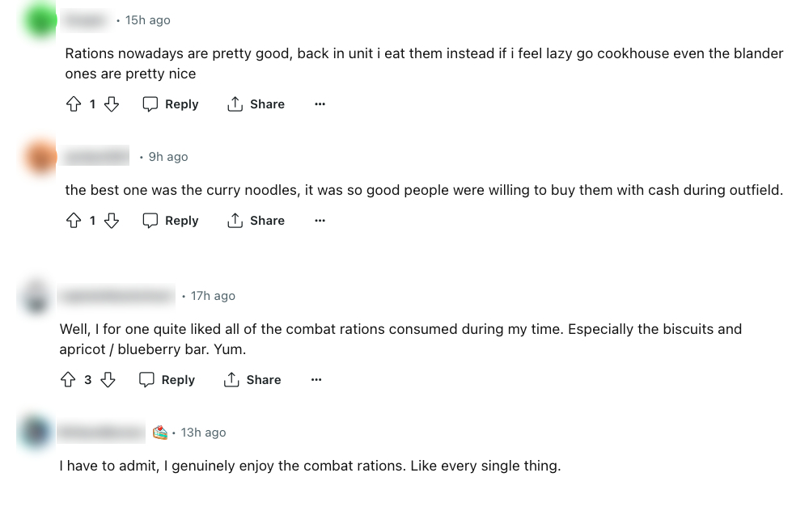
Task: Share the curry noodles comment
Action: (256, 221)
